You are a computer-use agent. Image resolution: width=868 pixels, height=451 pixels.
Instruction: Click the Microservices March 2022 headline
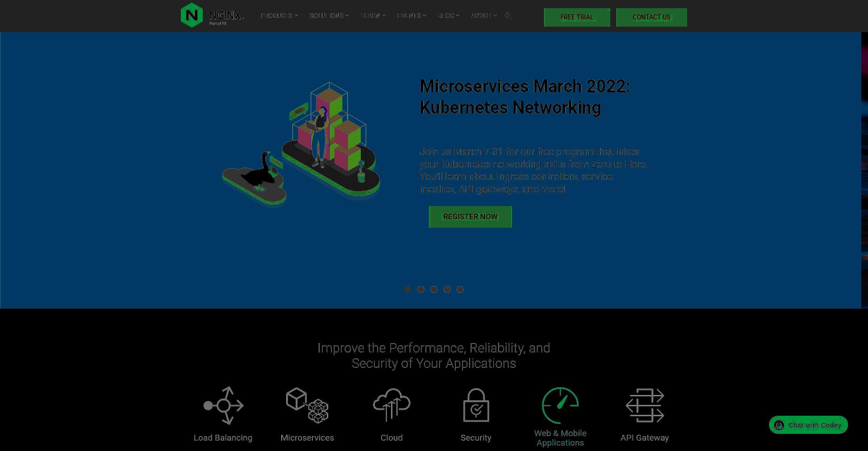pyautogui.click(x=525, y=97)
